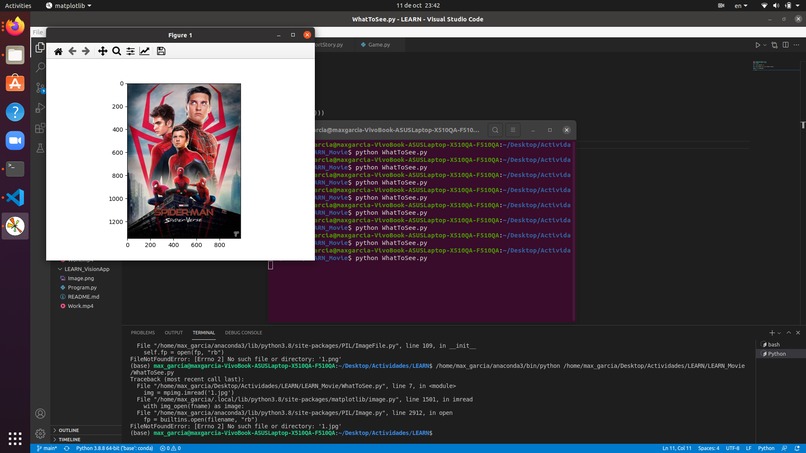Select the Pan axes tool in Figure 1
This screenshot has width=806, height=453.
(102, 51)
